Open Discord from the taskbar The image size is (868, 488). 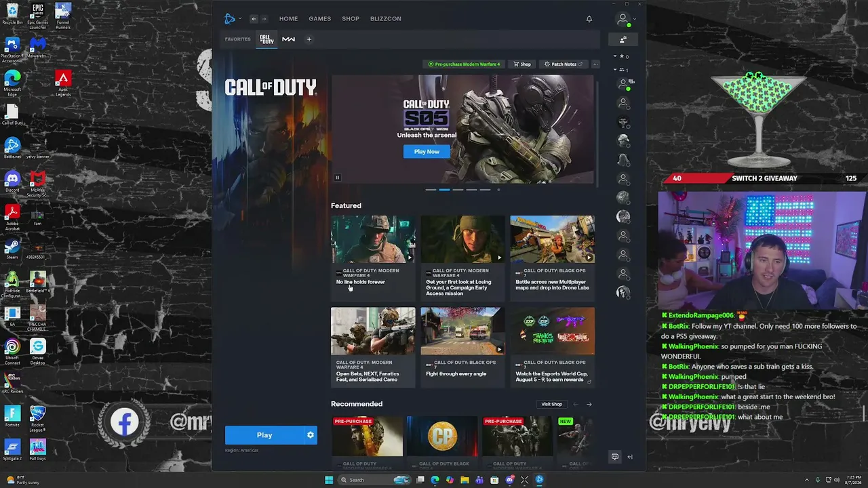click(x=509, y=480)
